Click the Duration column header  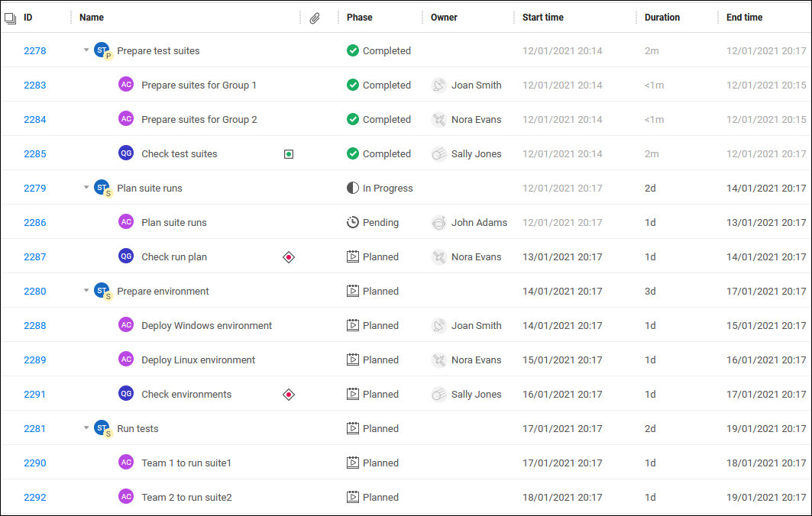pyautogui.click(x=662, y=18)
